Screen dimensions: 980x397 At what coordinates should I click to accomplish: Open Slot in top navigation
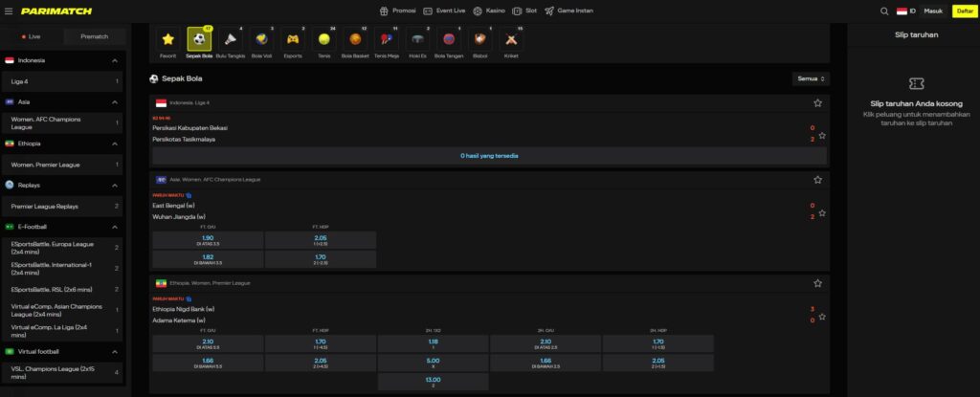(524, 11)
